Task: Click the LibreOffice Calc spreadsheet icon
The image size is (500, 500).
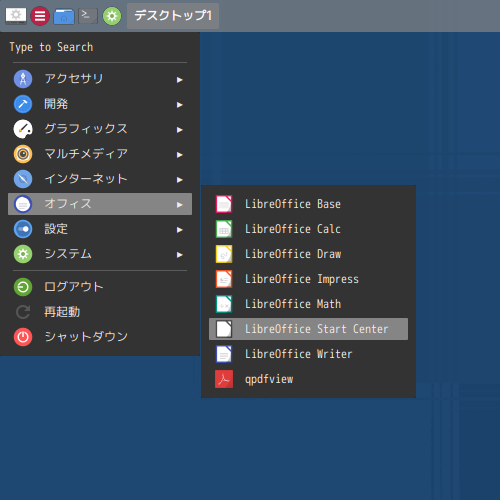Action: coord(224,229)
